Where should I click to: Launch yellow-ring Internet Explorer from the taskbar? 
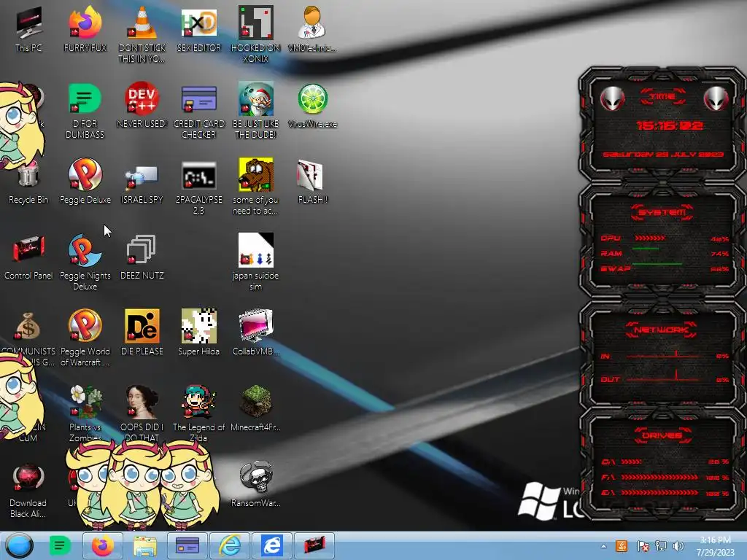coord(230,545)
